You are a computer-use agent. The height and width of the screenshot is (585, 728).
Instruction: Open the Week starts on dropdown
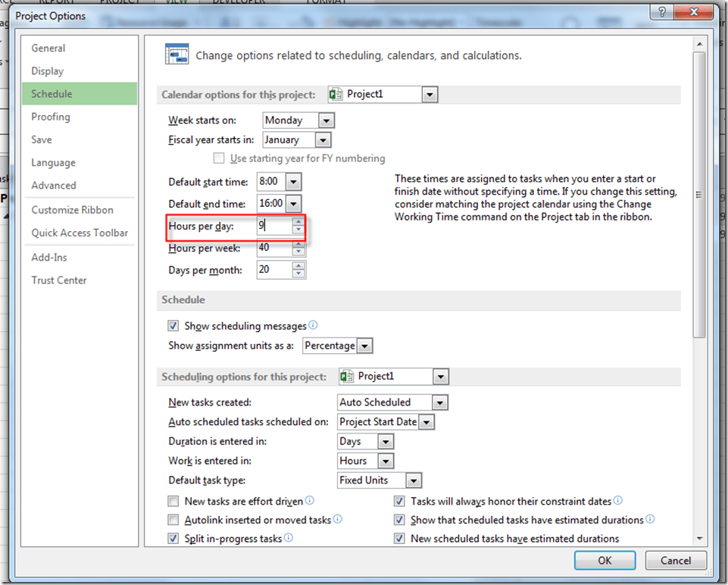pos(327,120)
